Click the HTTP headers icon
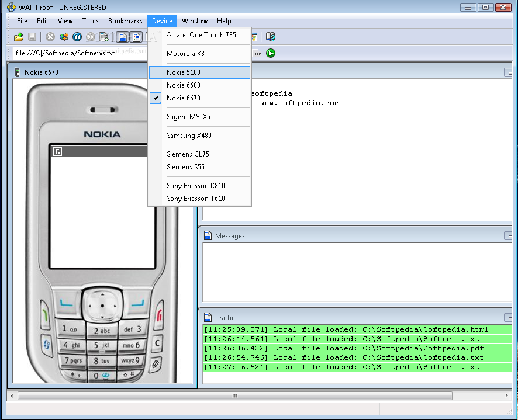The height and width of the screenshot is (420, 518). (x=257, y=53)
